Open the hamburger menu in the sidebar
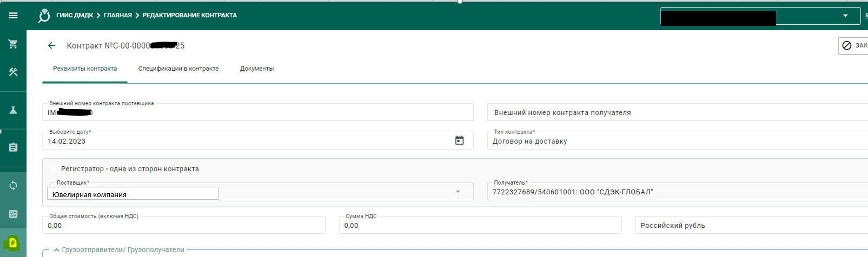Screen dimensions: 868x257 tap(13, 15)
